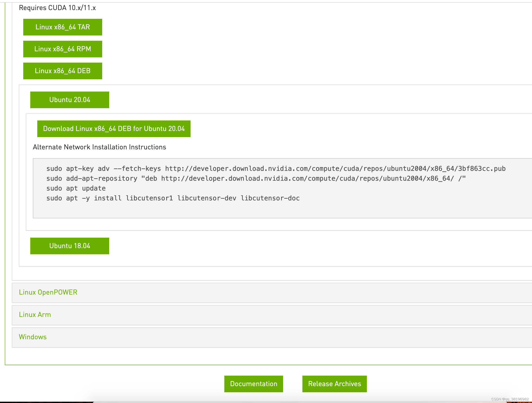Collapse the Ubuntu 20.04 options

click(x=70, y=100)
